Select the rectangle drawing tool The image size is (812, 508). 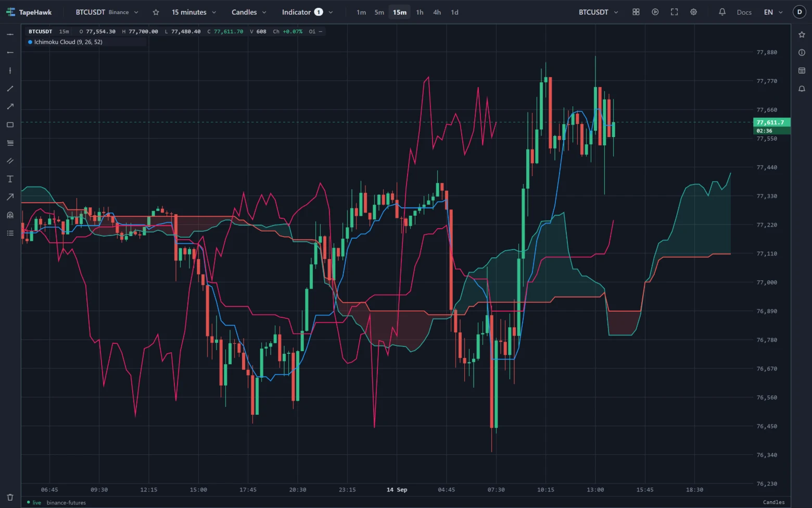tap(10, 125)
